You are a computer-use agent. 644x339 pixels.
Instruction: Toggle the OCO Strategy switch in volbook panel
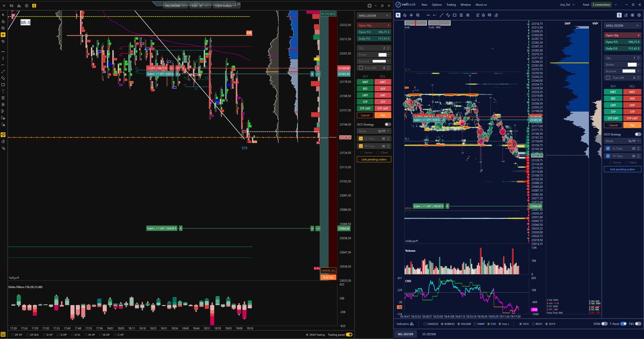[638, 134]
